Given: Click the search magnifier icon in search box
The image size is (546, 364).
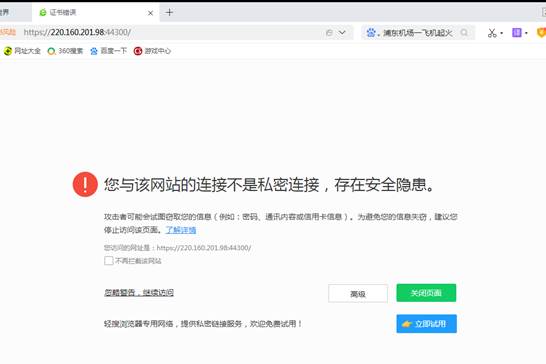Looking at the screenshot, I should pos(464,33).
